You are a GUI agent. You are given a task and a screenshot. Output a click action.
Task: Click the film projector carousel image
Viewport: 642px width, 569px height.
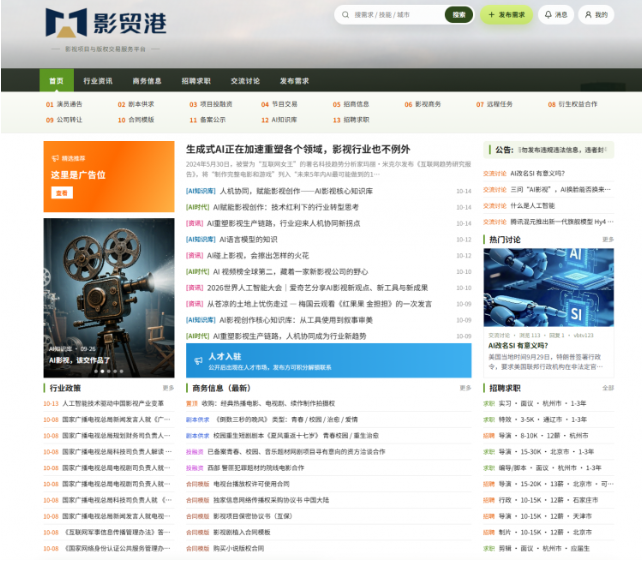click(x=109, y=298)
